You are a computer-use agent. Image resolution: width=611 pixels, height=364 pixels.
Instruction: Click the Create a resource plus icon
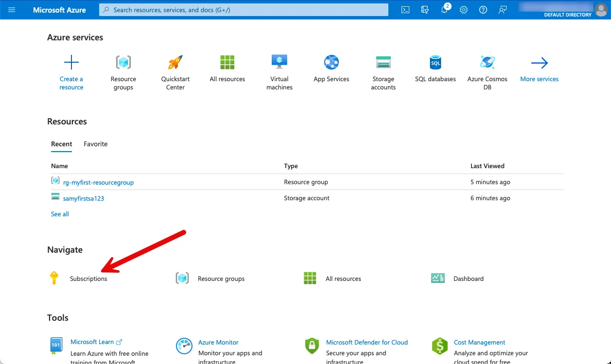click(x=71, y=63)
